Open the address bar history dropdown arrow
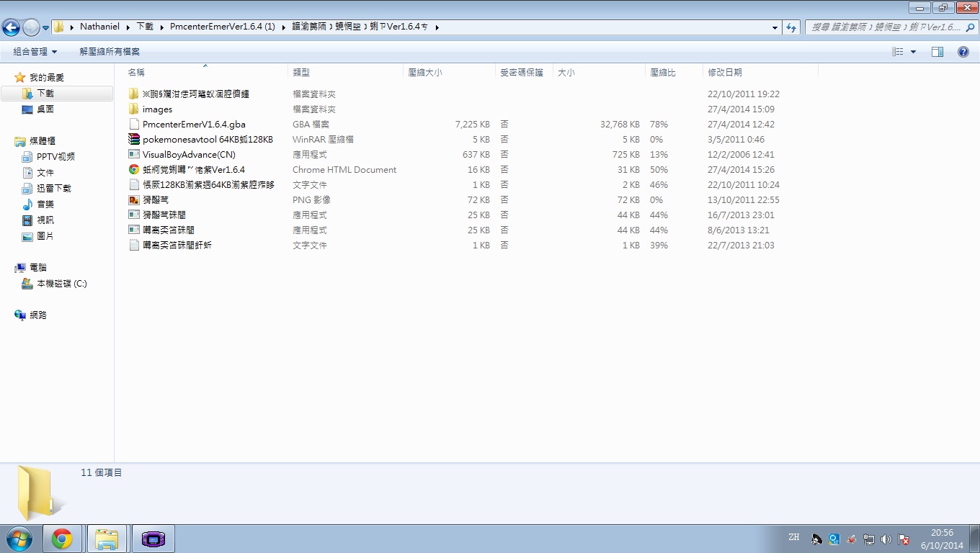980x553 pixels. [x=775, y=27]
